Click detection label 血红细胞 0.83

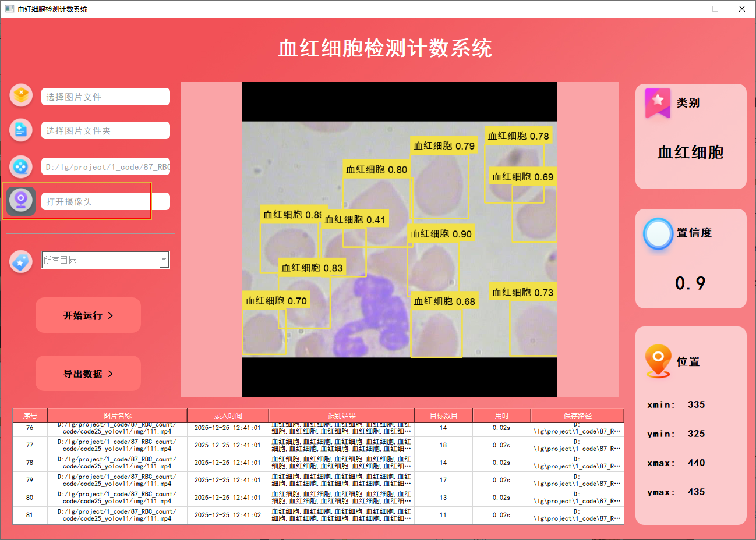point(312,268)
